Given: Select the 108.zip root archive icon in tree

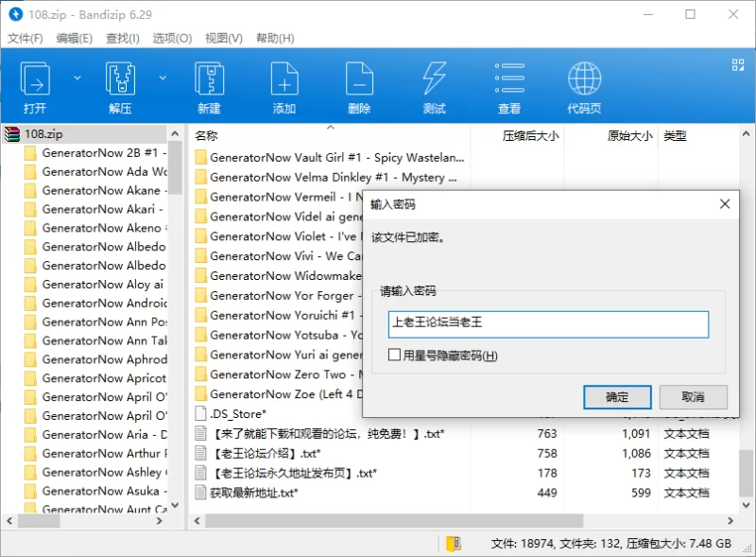Looking at the screenshot, I should coord(12,134).
